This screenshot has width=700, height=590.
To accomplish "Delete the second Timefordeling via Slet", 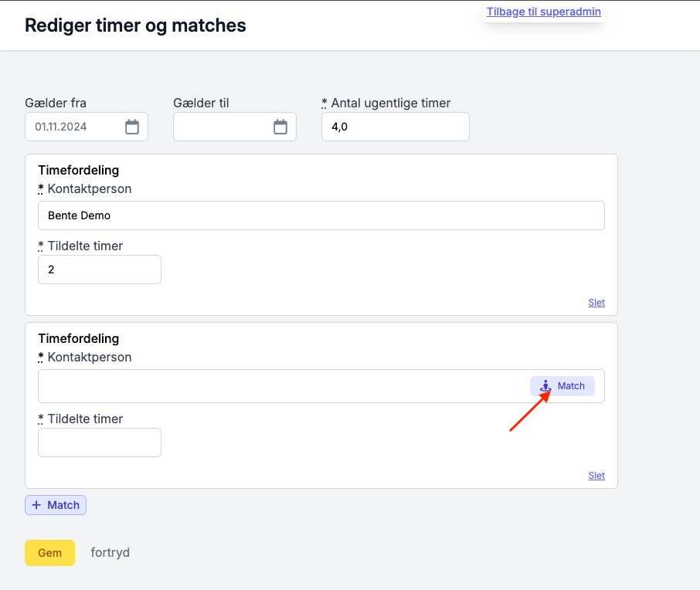I will point(596,476).
